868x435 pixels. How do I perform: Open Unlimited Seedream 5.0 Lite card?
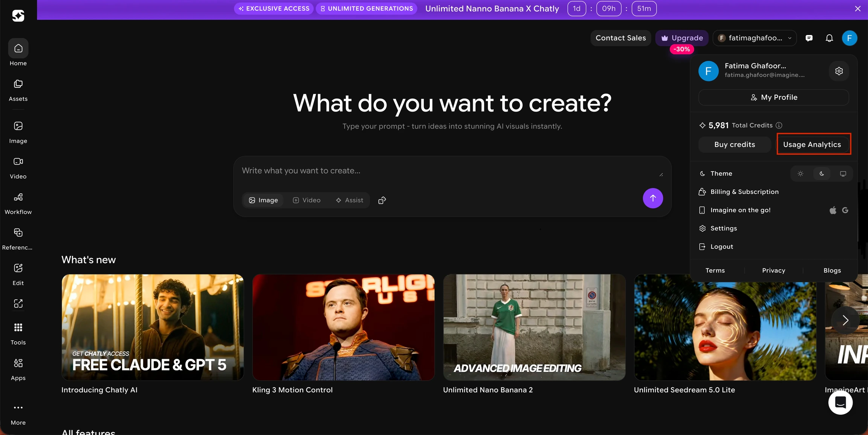pyautogui.click(x=725, y=334)
